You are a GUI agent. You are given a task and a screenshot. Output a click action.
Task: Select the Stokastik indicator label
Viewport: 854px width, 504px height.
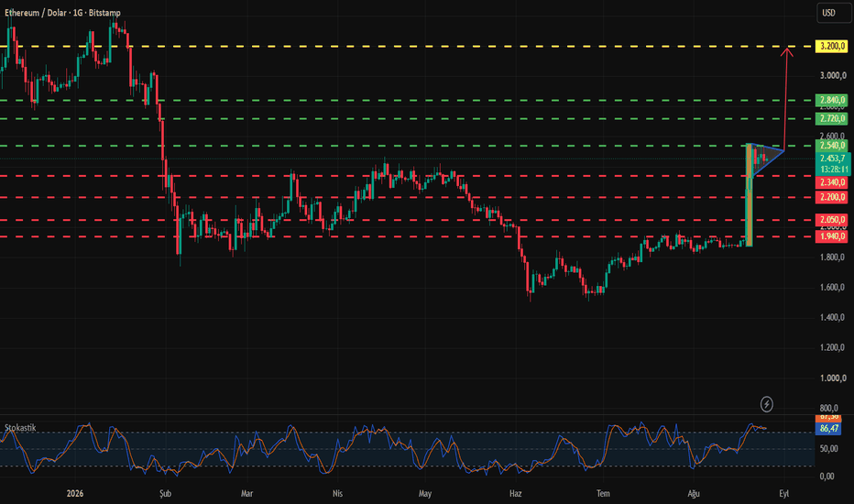coord(20,428)
